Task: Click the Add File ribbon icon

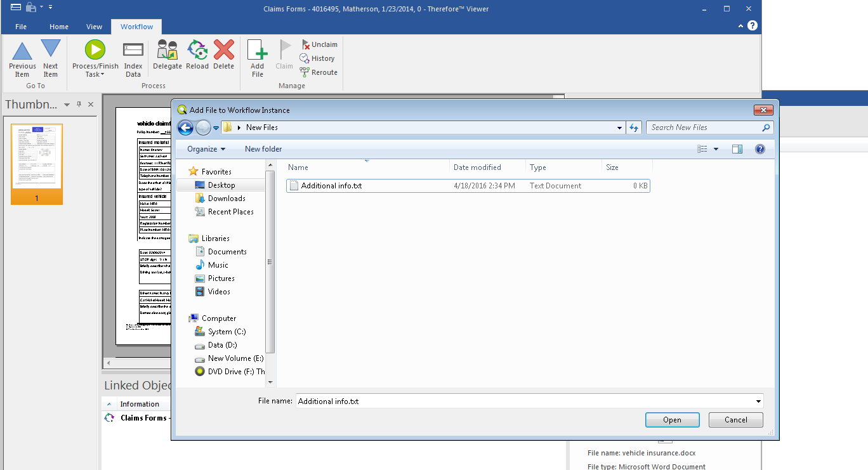Action: point(257,51)
